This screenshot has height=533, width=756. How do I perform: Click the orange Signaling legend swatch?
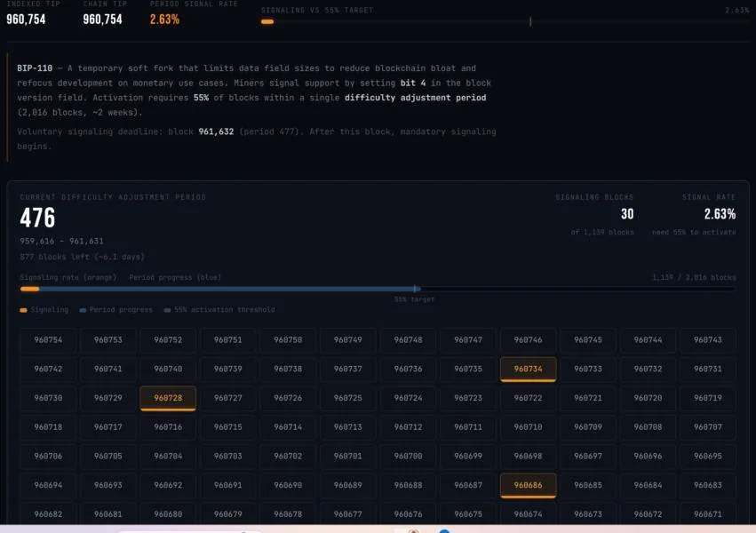(x=23, y=310)
